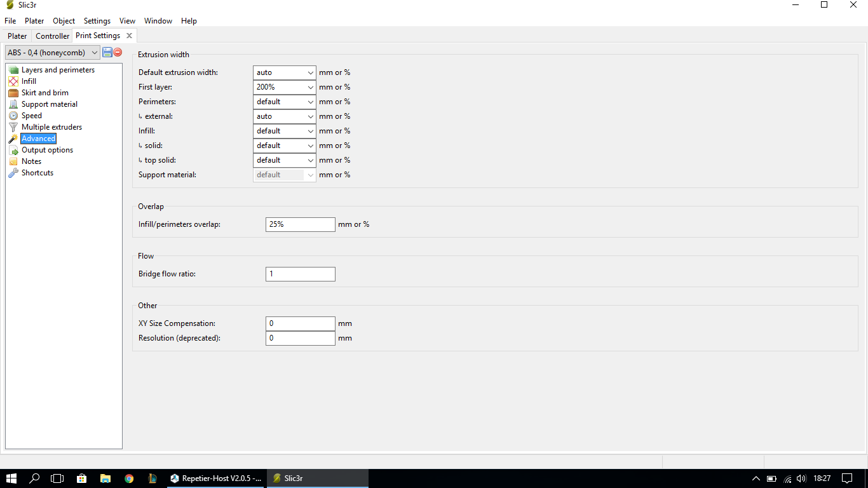Expand the ABS preset selection dropdown
Image resolution: width=868 pixels, height=488 pixels.
coord(53,53)
